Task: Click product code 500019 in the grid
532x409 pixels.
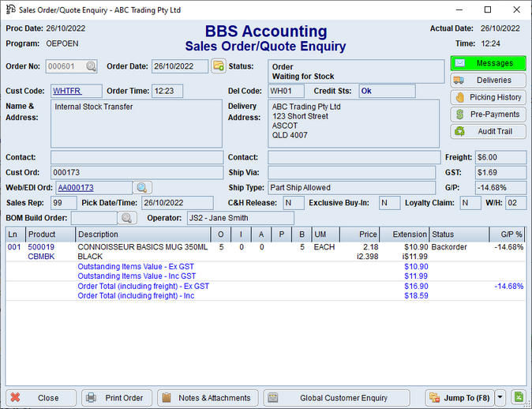Action: 41,247
